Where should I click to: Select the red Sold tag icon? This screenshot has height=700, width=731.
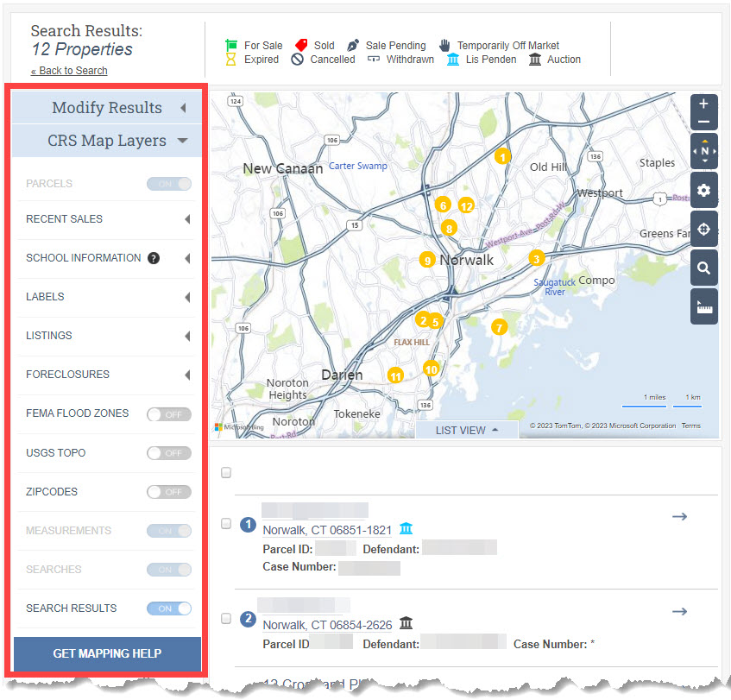(x=303, y=45)
